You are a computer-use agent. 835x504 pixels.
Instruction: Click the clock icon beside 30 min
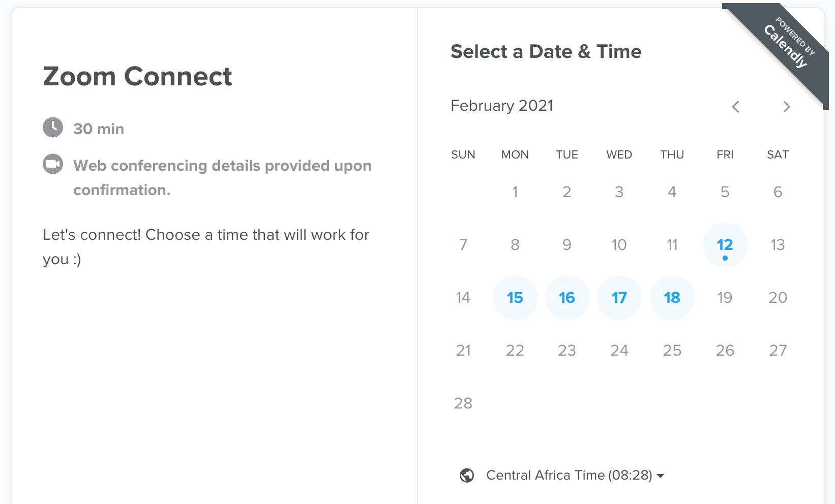point(53,128)
